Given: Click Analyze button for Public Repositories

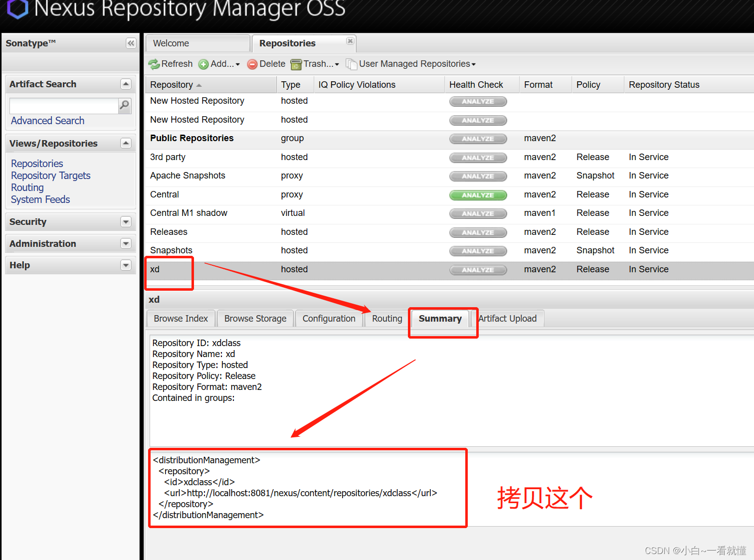Looking at the screenshot, I should 478,139.
